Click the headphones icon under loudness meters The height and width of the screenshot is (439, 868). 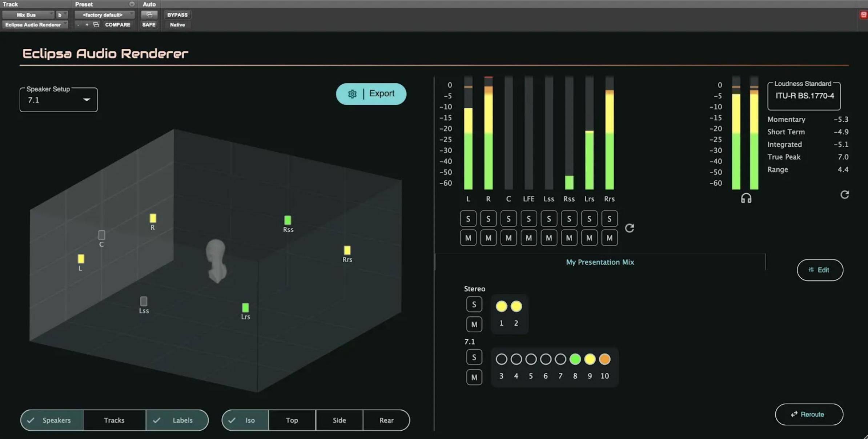(746, 198)
